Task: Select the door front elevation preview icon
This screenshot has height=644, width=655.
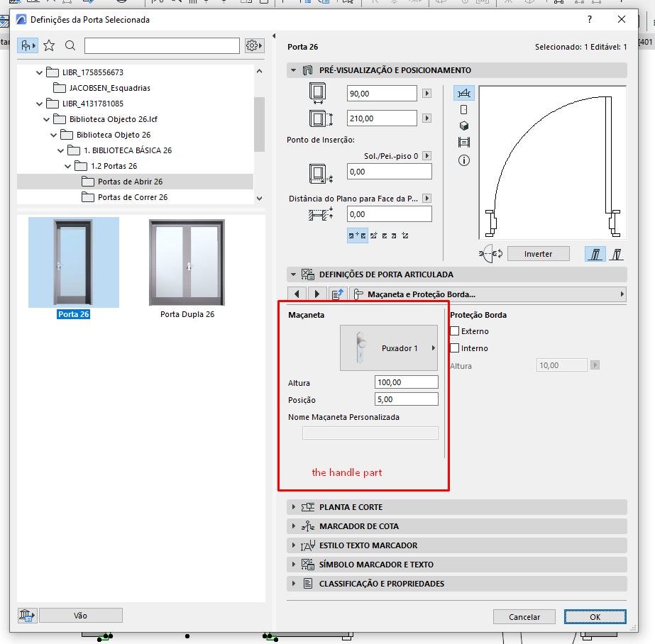Action: pos(464,109)
